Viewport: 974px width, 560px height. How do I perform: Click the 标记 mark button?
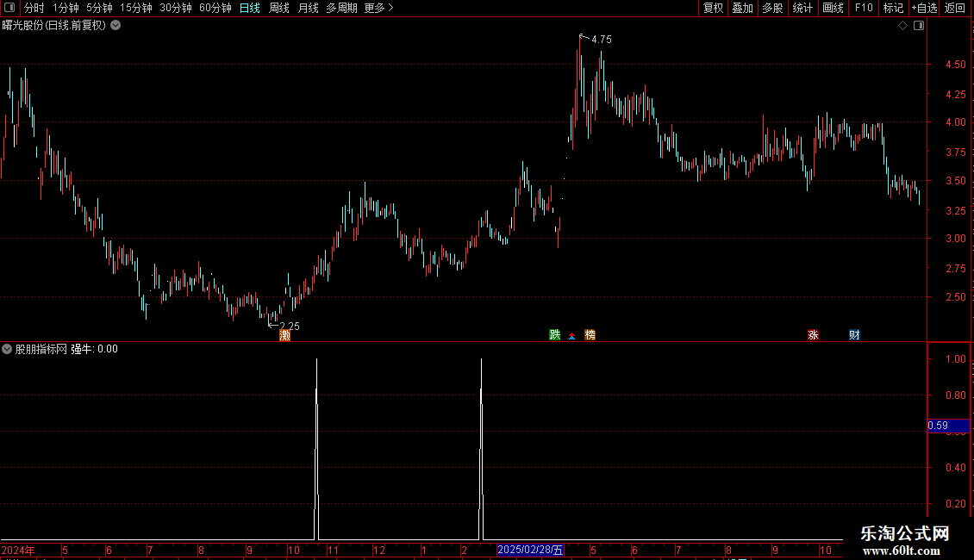[x=893, y=8]
